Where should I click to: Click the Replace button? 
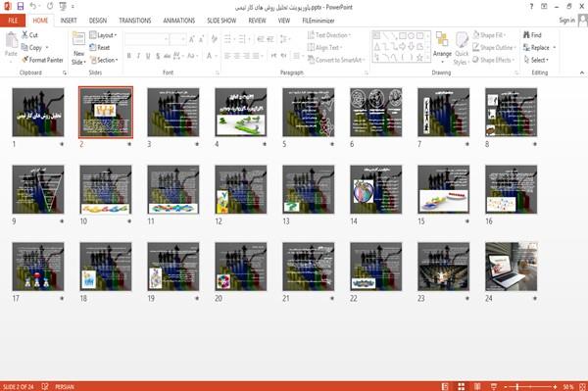pos(539,47)
